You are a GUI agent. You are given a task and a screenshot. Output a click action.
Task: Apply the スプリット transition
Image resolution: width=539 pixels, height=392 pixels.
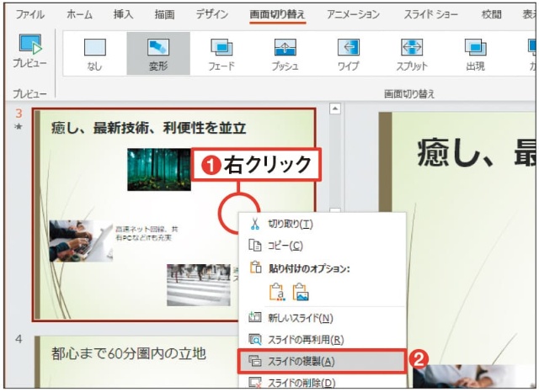point(412,54)
